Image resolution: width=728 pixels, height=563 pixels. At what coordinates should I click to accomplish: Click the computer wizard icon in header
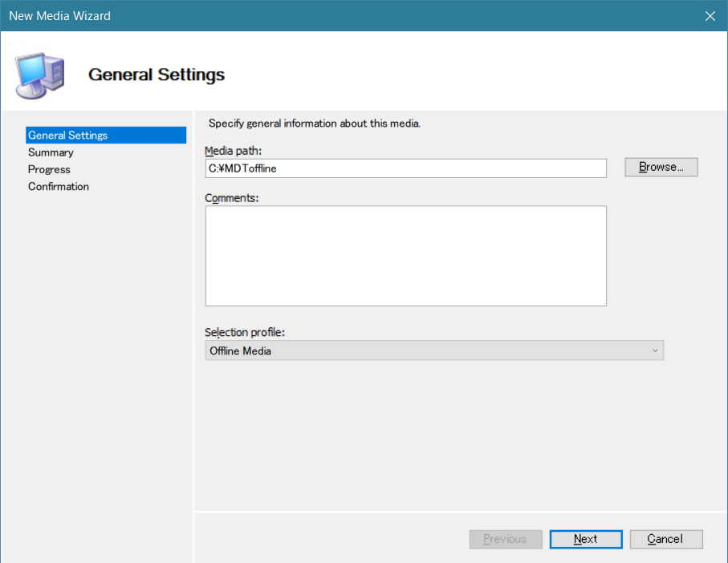point(40,75)
